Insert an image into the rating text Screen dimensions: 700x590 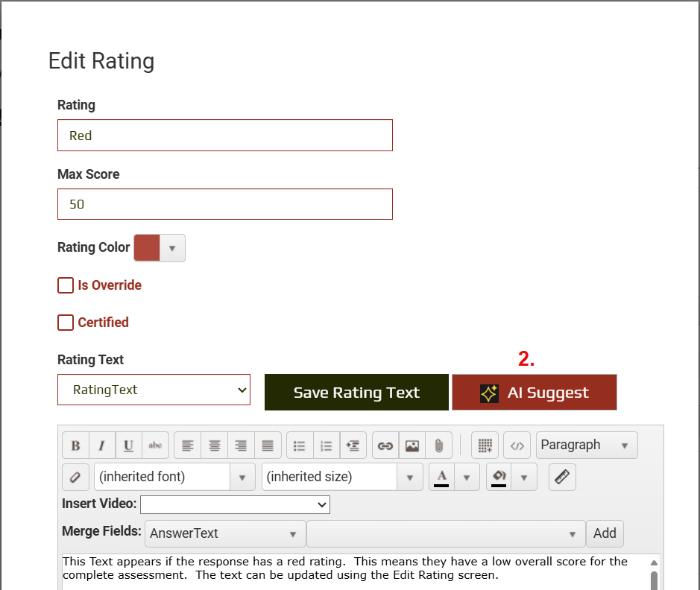pyautogui.click(x=412, y=445)
